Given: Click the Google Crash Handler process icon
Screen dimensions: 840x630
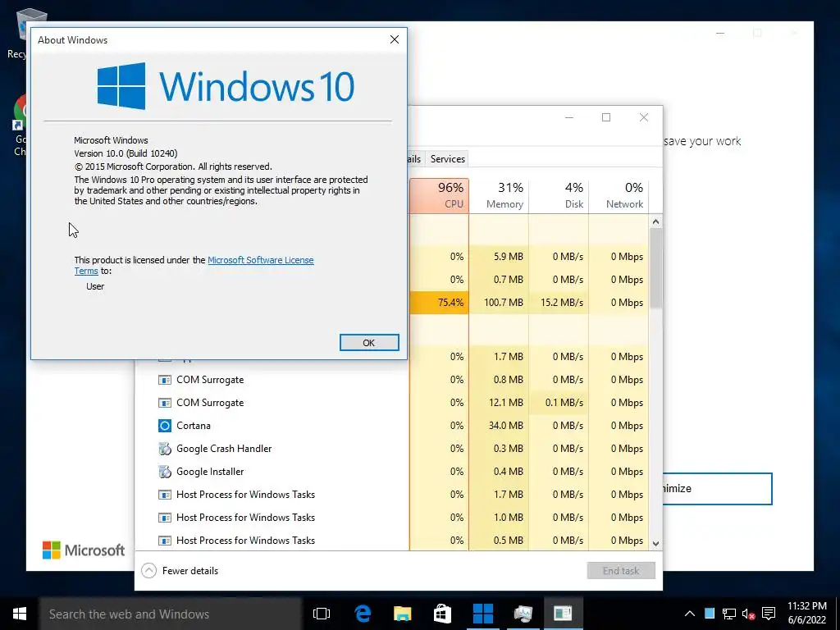Looking at the screenshot, I should [x=165, y=449].
